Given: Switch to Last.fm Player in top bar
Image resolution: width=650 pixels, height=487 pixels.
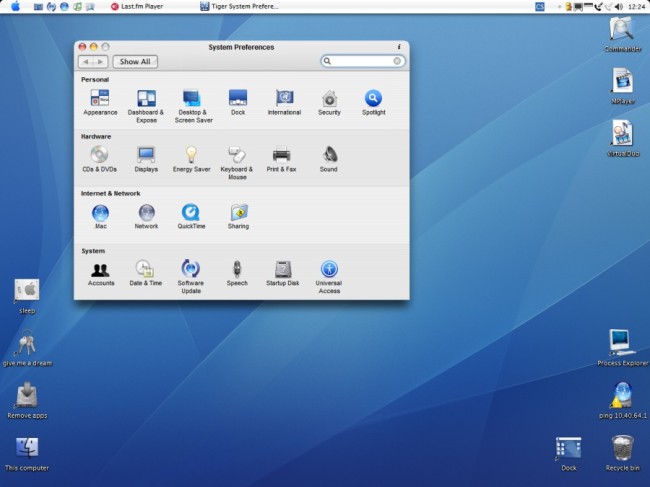Looking at the screenshot, I should click(137, 6).
